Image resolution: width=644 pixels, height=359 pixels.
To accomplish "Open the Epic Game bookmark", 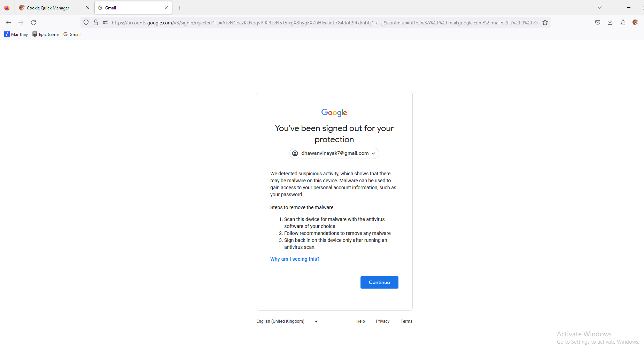I will coord(46,34).
